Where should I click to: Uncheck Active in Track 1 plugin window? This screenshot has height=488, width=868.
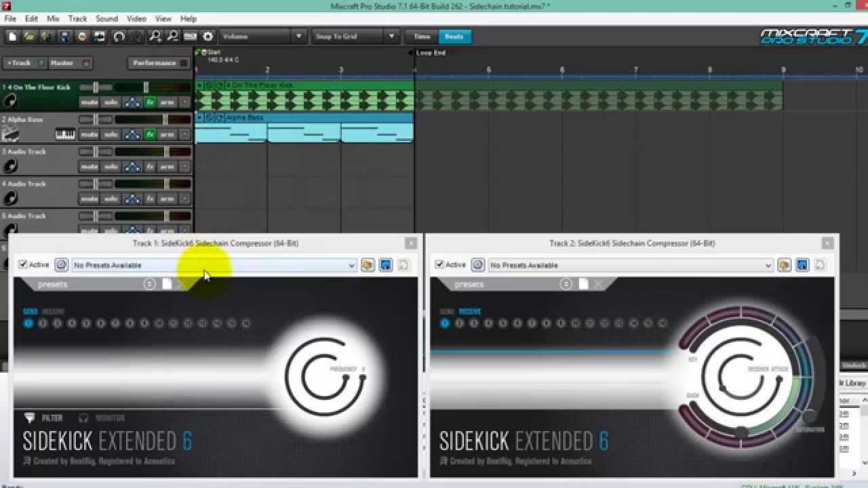click(x=23, y=265)
